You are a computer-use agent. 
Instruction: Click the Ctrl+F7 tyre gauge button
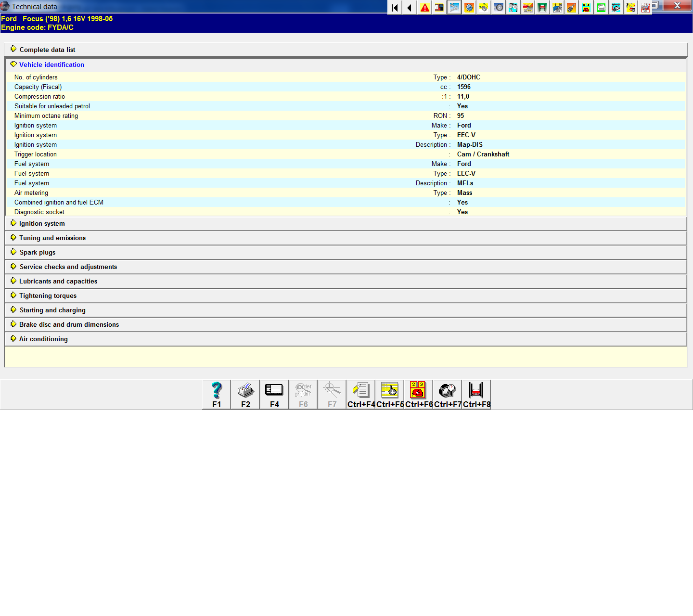[448, 395]
